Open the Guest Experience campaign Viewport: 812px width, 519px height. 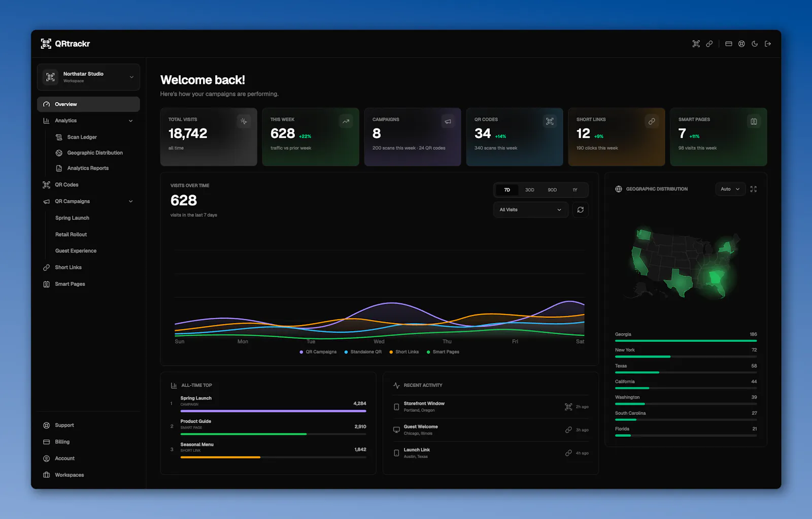coord(76,251)
